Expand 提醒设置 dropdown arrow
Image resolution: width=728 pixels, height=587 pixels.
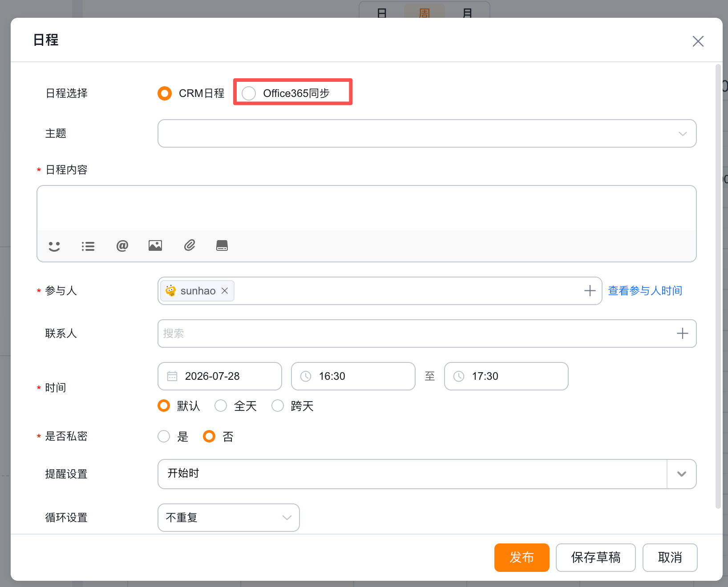pos(682,474)
